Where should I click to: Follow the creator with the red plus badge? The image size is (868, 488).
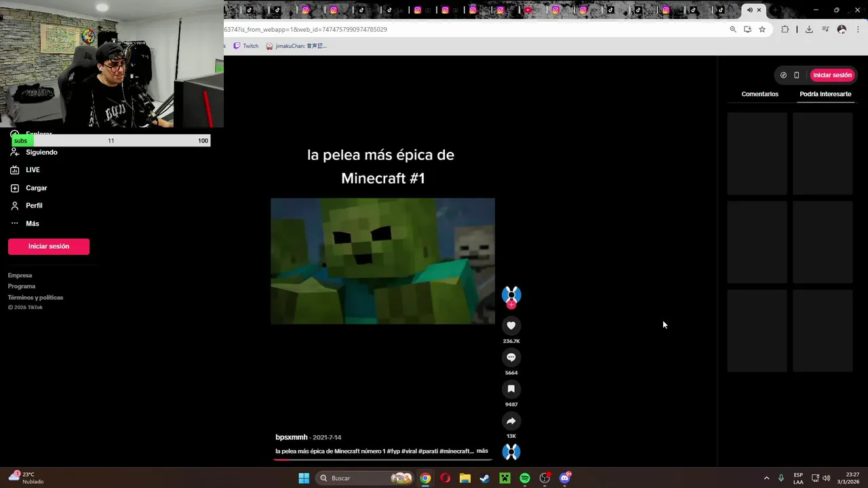(x=511, y=305)
